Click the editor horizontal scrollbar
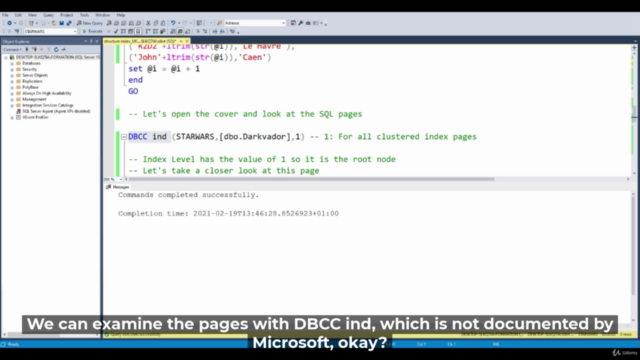The image size is (640, 360). click(x=311, y=179)
